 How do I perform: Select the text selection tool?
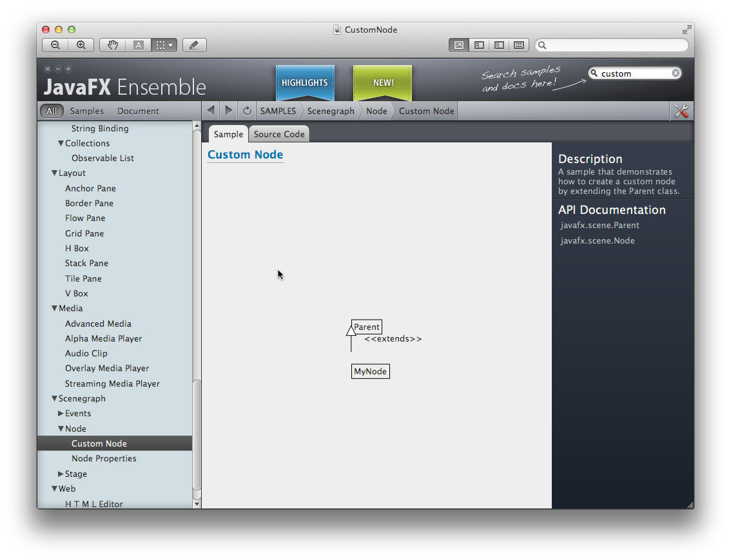click(139, 45)
